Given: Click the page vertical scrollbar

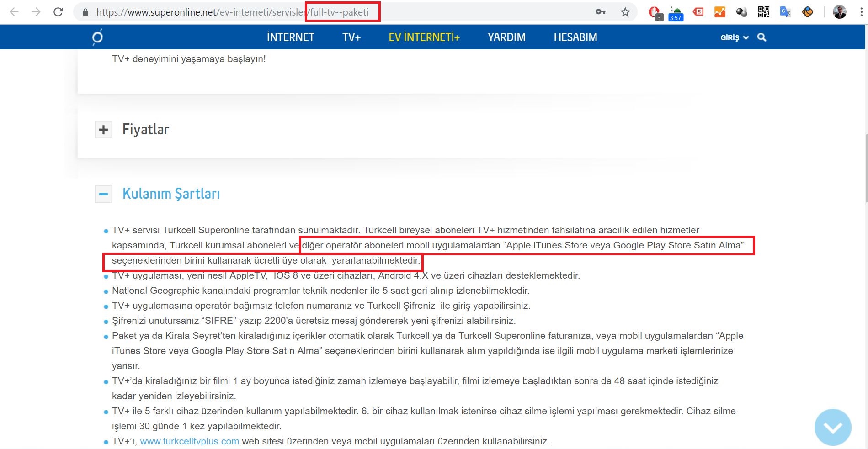Looking at the screenshot, I should [x=866, y=169].
